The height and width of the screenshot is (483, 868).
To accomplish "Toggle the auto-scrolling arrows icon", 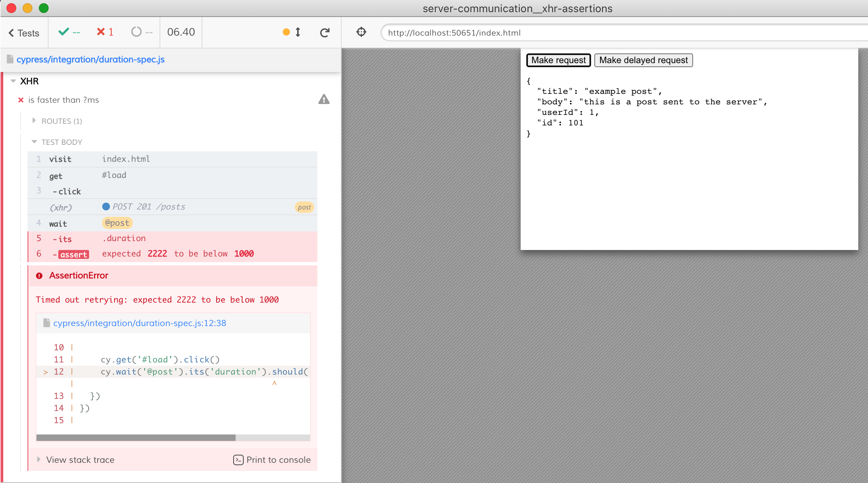I will 298,32.
